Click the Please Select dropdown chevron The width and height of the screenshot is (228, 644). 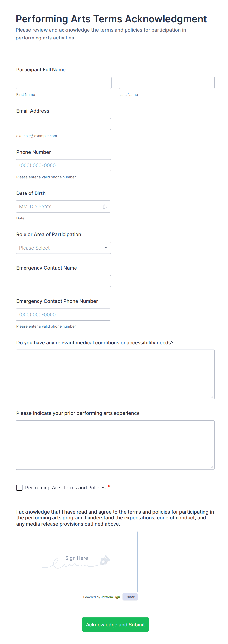(x=106, y=248)
